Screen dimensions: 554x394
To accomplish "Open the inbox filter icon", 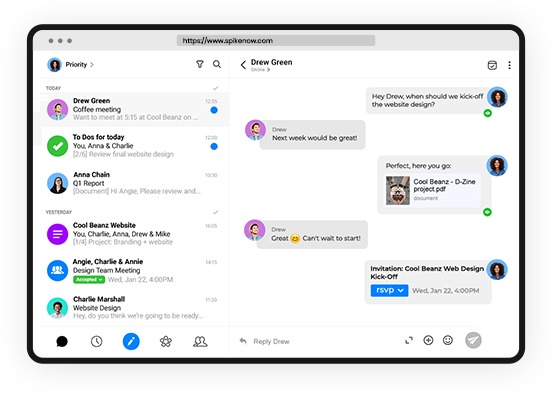I will click(x=200, y=64).
